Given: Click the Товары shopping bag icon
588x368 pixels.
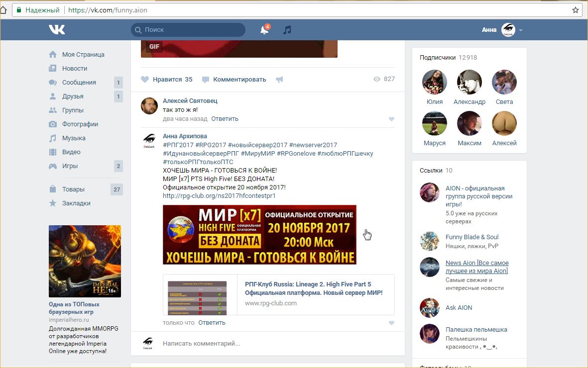Looking at the screenshot, I should click(53, 189).
